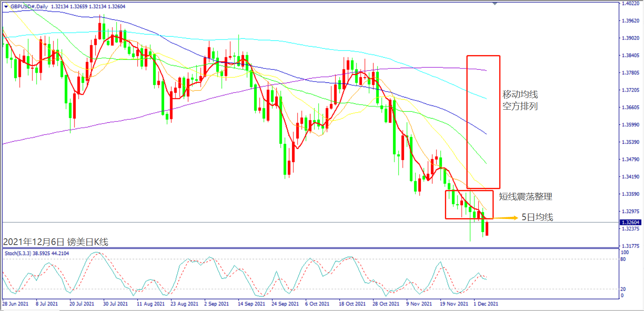
Task: Click the 1.37205 price axis label
Action: (x=631, y=90)
